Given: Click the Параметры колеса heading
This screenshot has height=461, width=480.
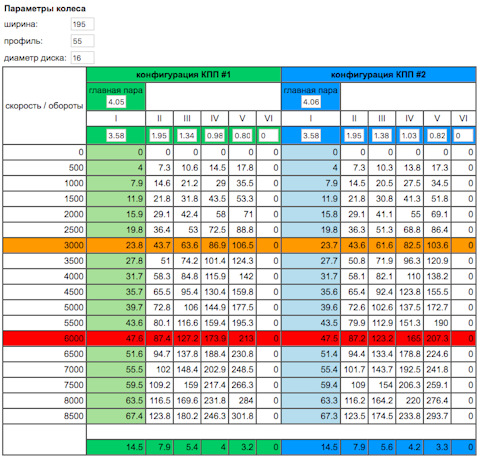Looking at the screenshot, I should click(45, 8).
